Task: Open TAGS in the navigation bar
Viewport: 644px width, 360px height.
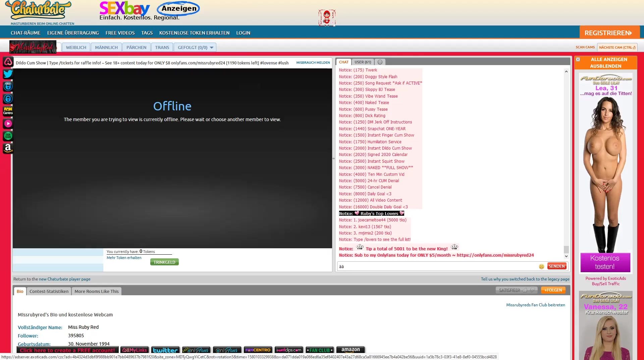Action: pos(147,33)
